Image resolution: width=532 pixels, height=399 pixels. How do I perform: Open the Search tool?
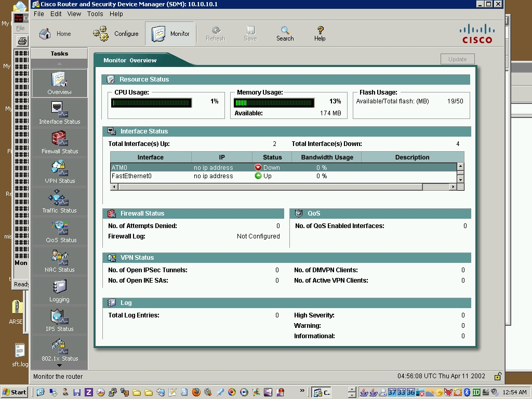tap(285, 34)
